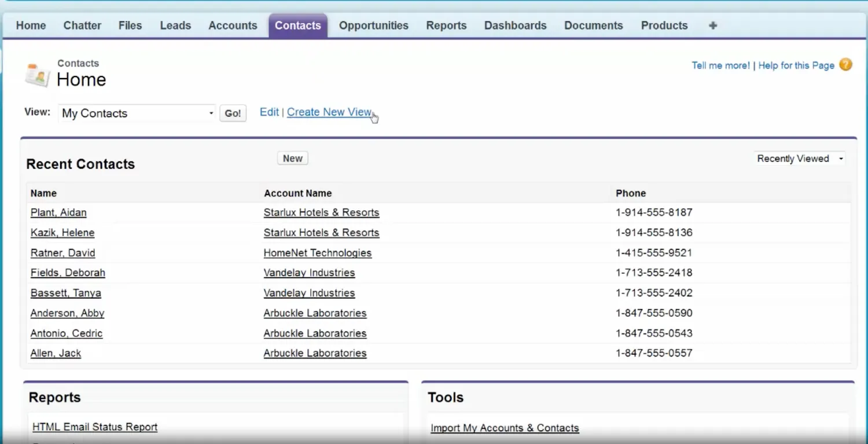Open the plus tab for all tabs
The image size is (868, 444).
point(713,25)
